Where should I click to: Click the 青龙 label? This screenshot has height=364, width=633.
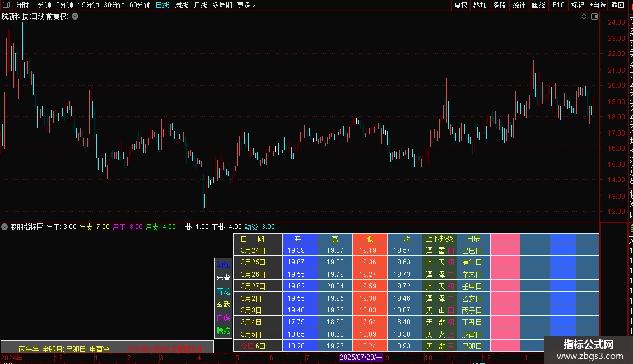pos(224,291)
